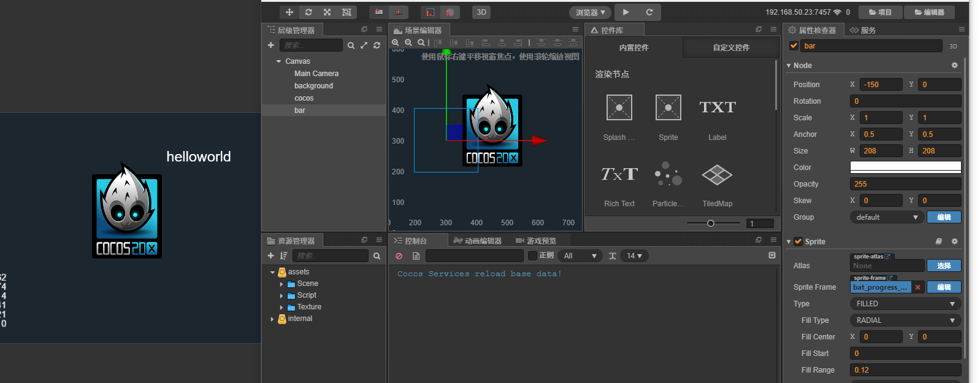Align selected nodes to left
This screenshot has width=980, height=383.
(486, 42)
